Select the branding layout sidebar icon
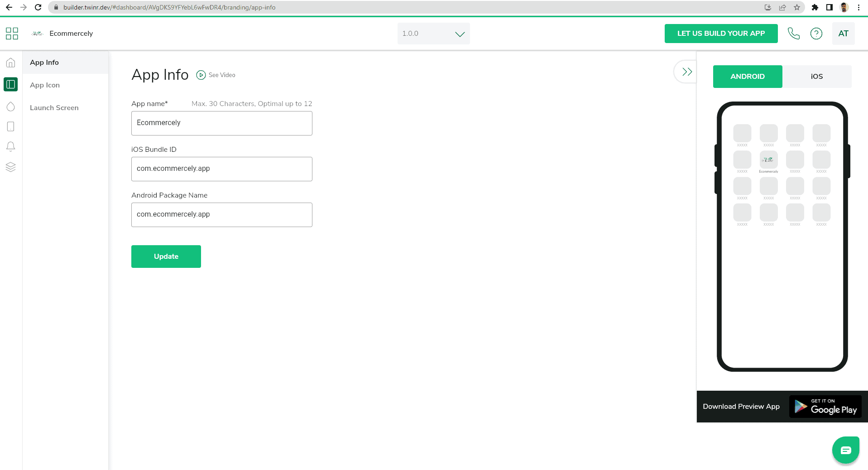Viewport: 868px width, 470px height. pos(11,84)
